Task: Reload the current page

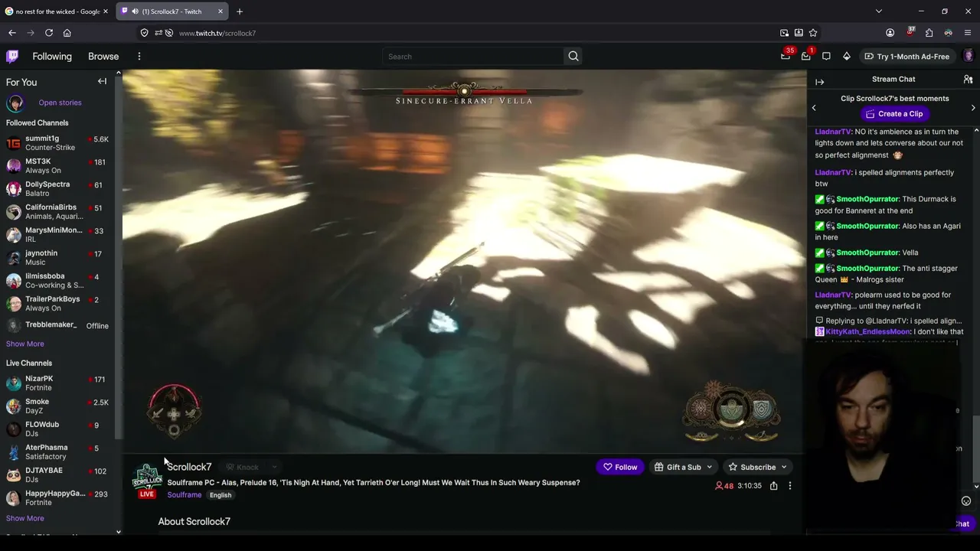Action: (x=49, y=33)
